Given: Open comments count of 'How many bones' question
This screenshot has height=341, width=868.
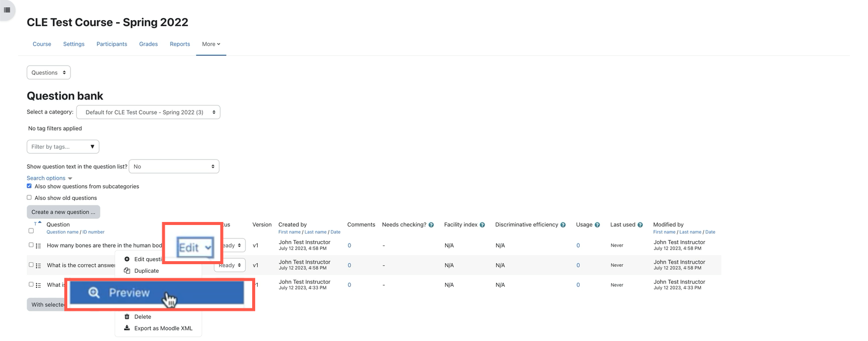Looking at the screenshot, I should (x=349, y=246).
